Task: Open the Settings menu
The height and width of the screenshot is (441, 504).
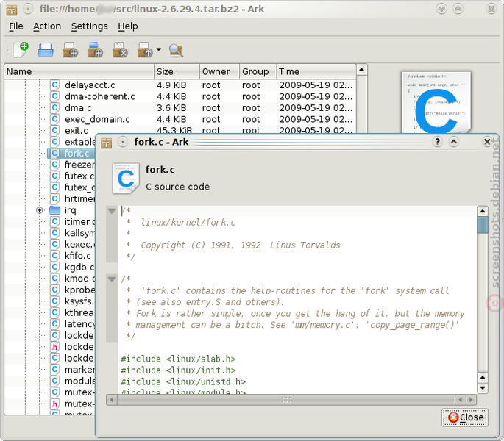Action: 89,26
